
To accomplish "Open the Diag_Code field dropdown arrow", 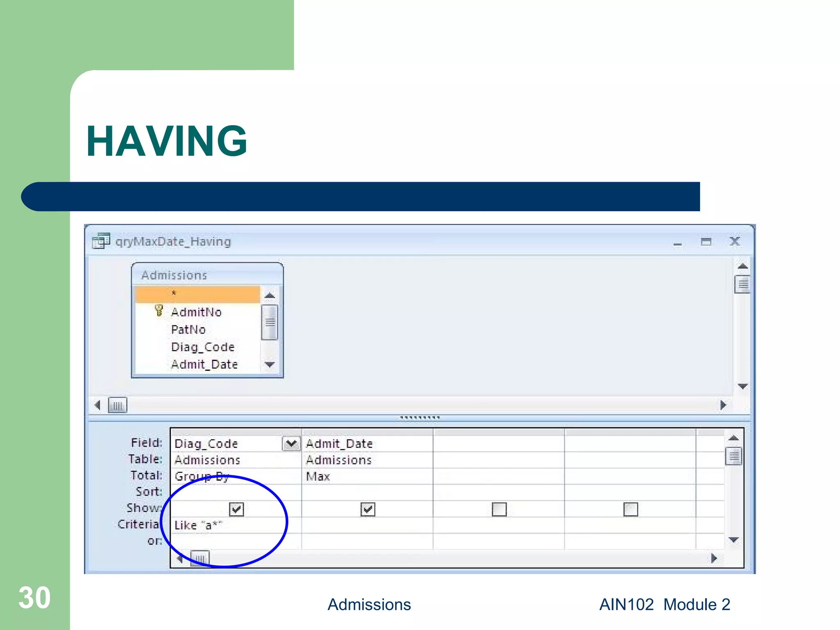I will click(x=291, y=443).
